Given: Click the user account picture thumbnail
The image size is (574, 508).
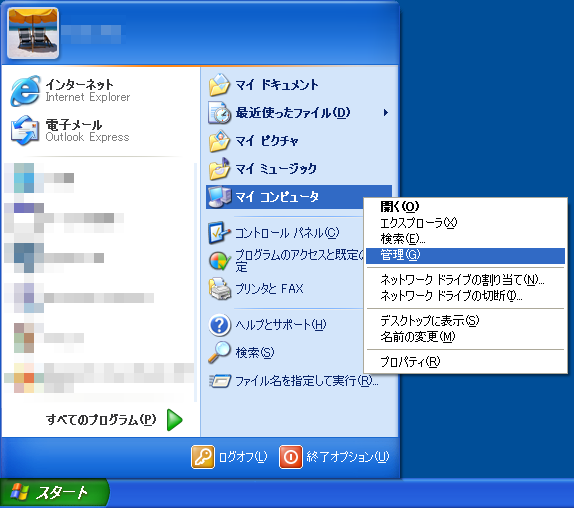Looking at the screenshot, I should (33, 33).
